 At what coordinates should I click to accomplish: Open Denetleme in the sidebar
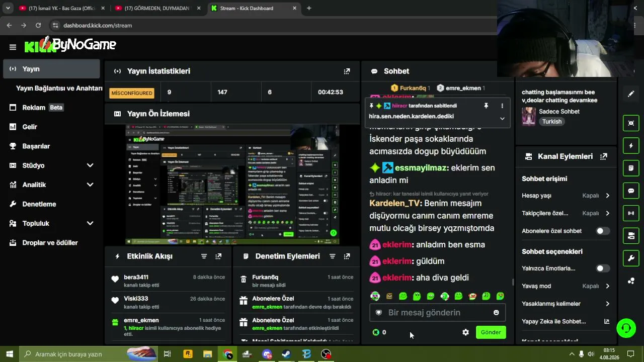[x=51, y=204]
